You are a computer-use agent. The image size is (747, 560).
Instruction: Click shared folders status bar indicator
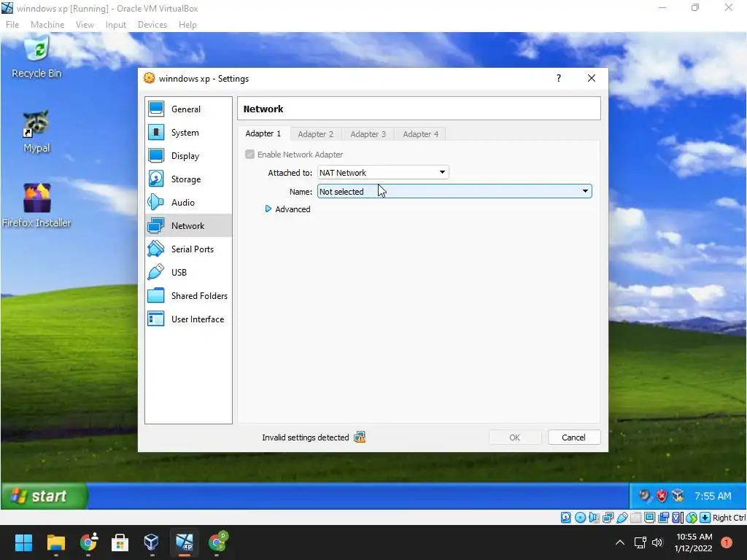[x=635, y=518]
